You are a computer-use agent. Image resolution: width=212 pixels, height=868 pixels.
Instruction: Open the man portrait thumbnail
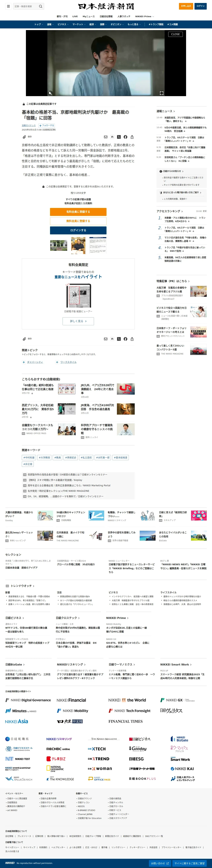78,245
